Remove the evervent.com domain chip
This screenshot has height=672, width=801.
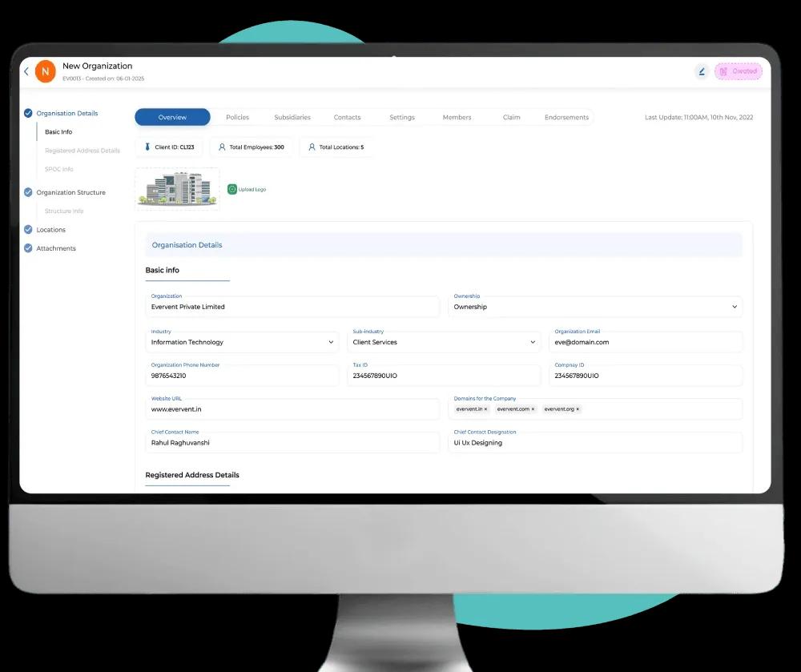pos(533,409)
